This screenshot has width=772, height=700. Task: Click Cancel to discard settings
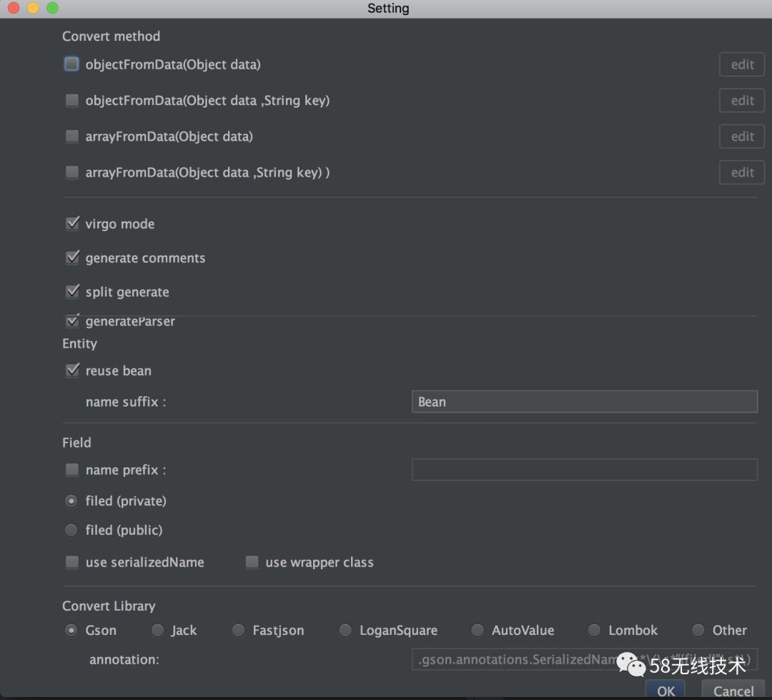pos(733,690)
